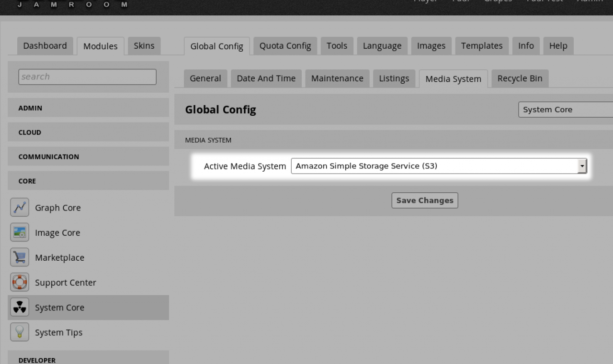Open the Active Media System dropdown
Image resolution: width=613 pixels, height=364 pixels.
click(438, 166)
